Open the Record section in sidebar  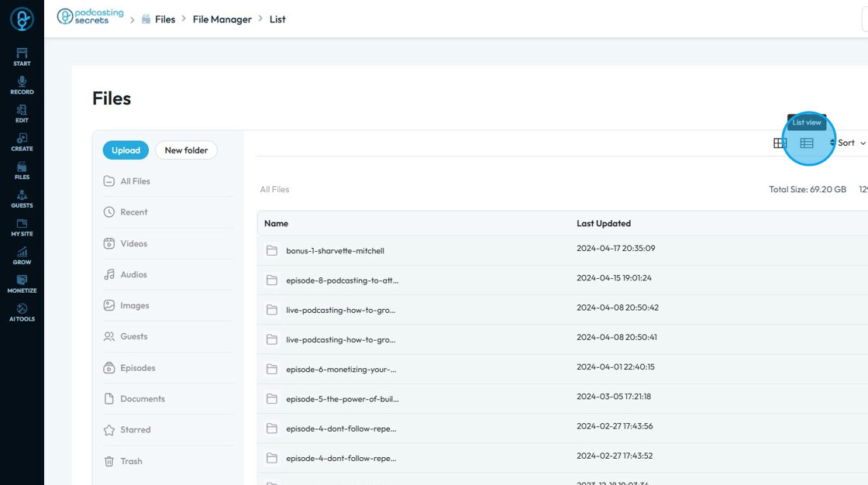point(22,85)
